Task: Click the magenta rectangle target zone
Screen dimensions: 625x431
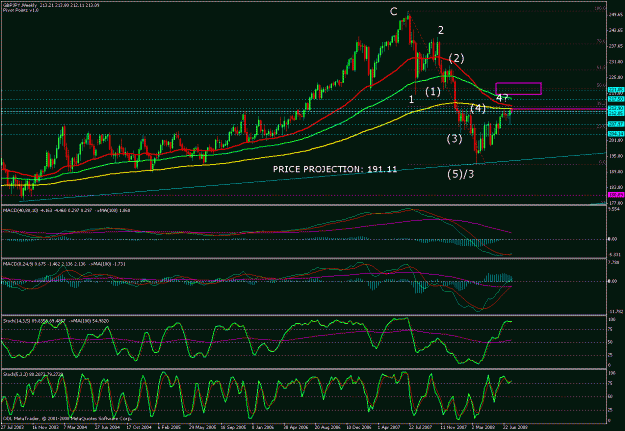Action: (518, 89)
